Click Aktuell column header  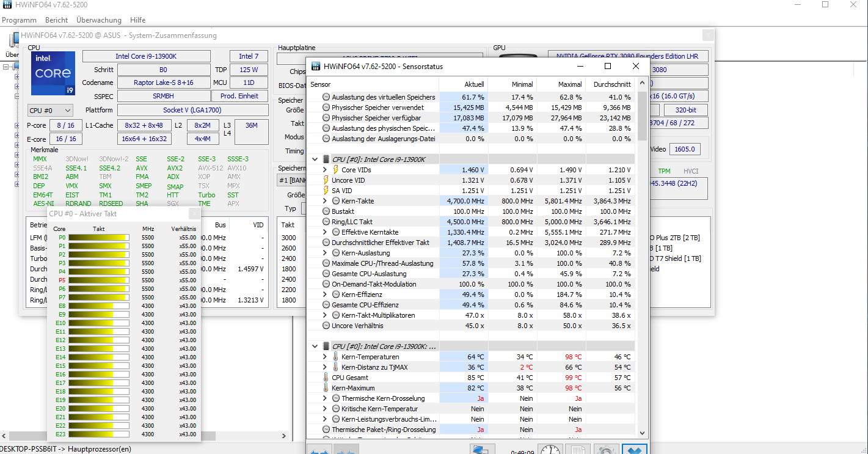point(463,84)
